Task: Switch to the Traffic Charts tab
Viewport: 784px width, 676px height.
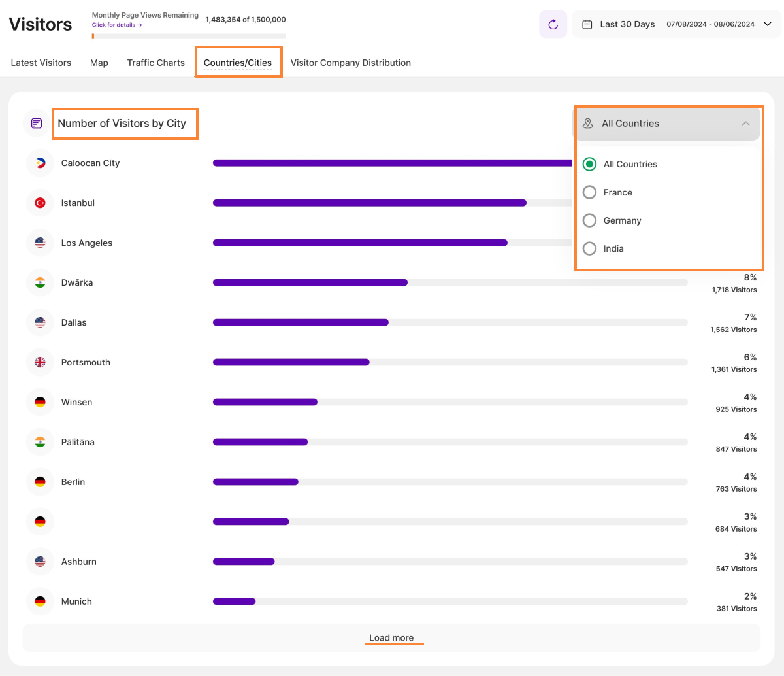Action: click(155, 63)
